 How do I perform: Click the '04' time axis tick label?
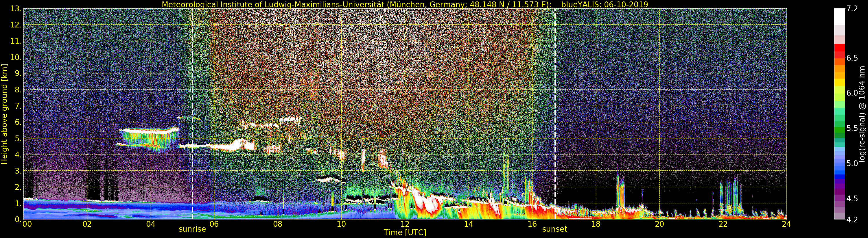pyautogui.click(x=151, y=224)
